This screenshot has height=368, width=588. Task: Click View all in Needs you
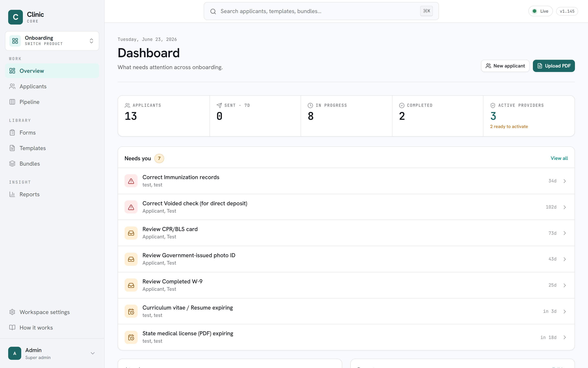tap(559, 158)
